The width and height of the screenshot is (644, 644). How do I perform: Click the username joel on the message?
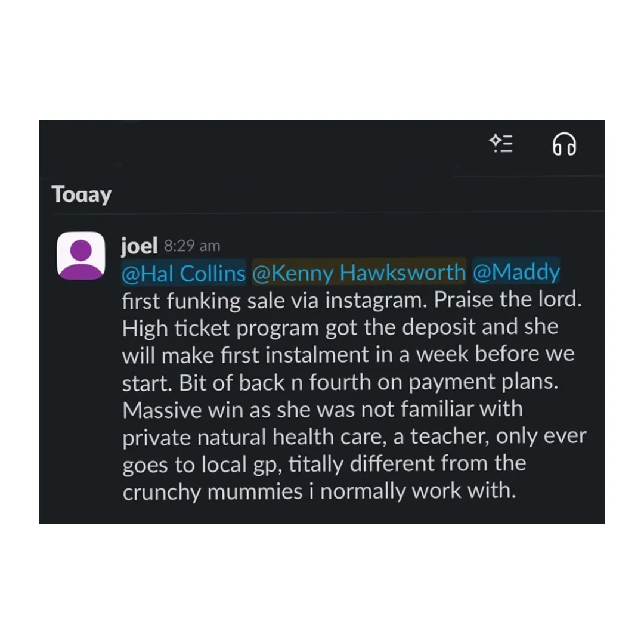[139, 244]
